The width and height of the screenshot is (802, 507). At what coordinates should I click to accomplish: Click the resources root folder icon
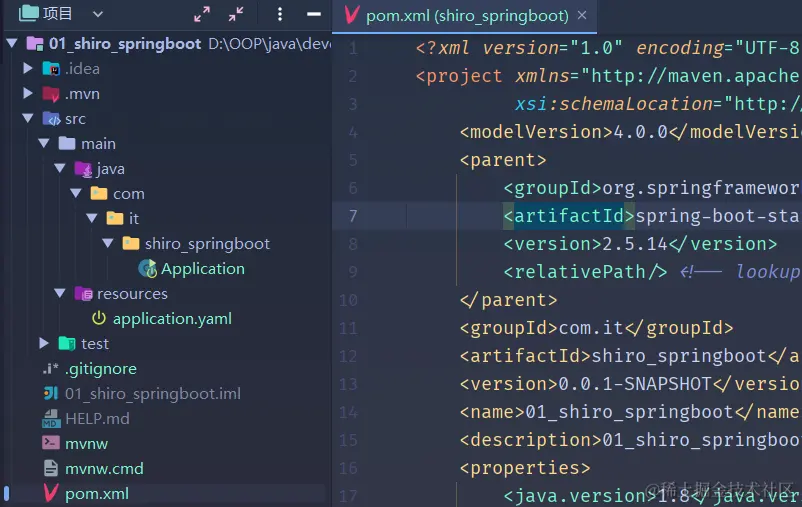click(83, 294)
